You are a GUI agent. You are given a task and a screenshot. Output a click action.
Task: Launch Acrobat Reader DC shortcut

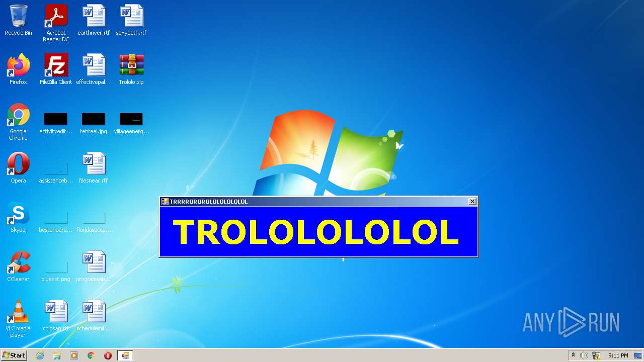pyautogui.click(x=56, y=23)
